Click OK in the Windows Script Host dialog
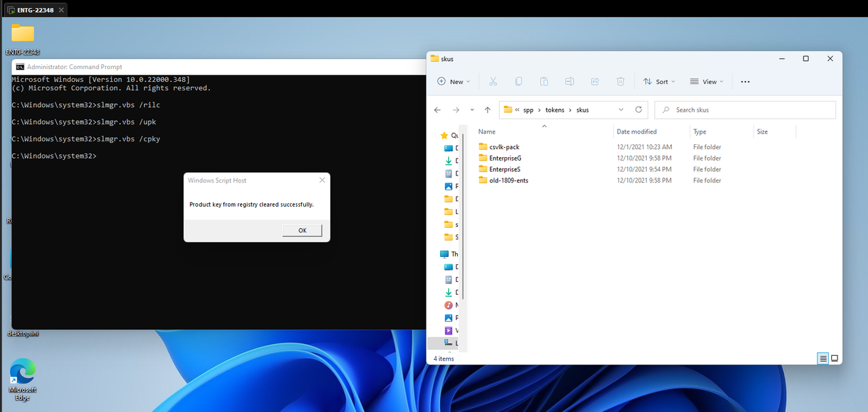The height and width of the screenshot is (412, 868). click(302, 230)
